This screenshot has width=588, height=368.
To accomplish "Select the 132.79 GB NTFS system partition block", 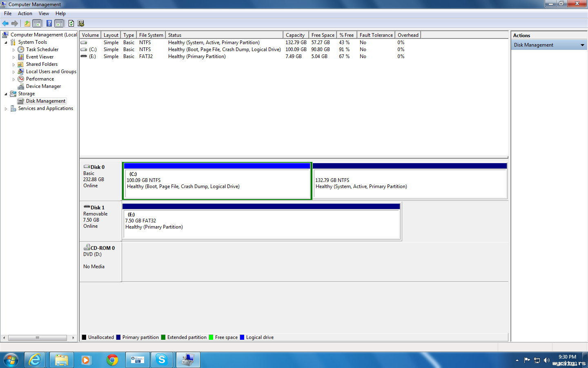I will (410, 181).
